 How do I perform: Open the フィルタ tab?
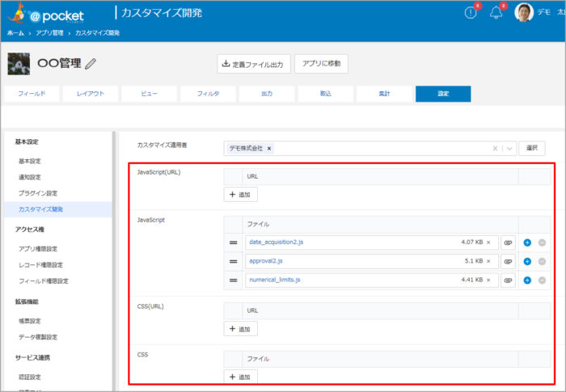[208, 94]
